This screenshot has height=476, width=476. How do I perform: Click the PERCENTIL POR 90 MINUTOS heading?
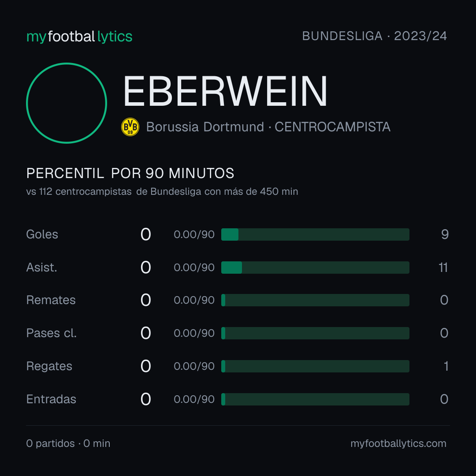click(130, 173)
